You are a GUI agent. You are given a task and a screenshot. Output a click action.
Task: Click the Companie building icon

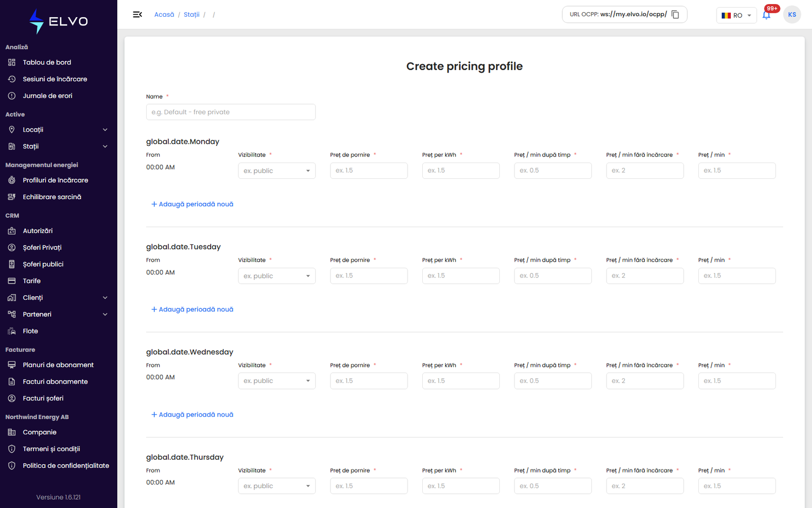pyautogui.click(x=12, y=432)
